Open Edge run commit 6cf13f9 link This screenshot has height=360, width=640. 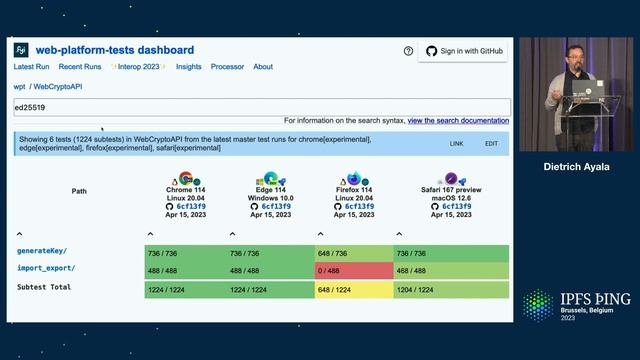point(276,207)
